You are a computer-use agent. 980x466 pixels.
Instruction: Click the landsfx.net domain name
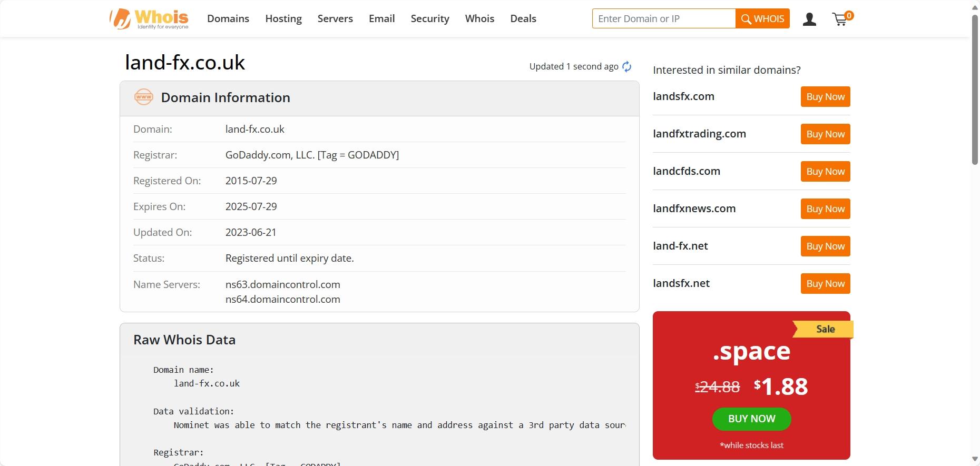click(681, 283)
